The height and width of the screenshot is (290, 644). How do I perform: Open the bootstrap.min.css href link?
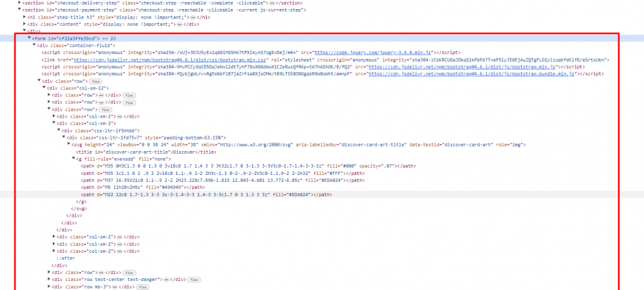(169, 59)
